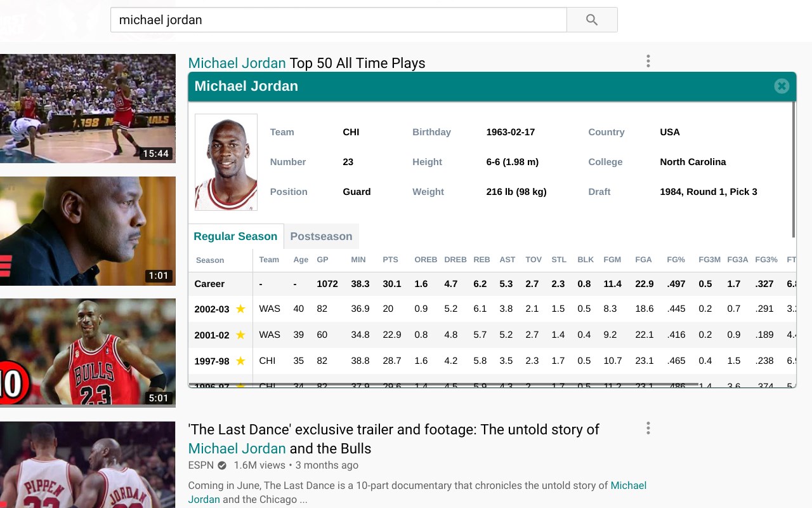The width and height of the screenshot is (812, 508).
Task: Click the 2002-03 season row label
Action: point(212,309)
